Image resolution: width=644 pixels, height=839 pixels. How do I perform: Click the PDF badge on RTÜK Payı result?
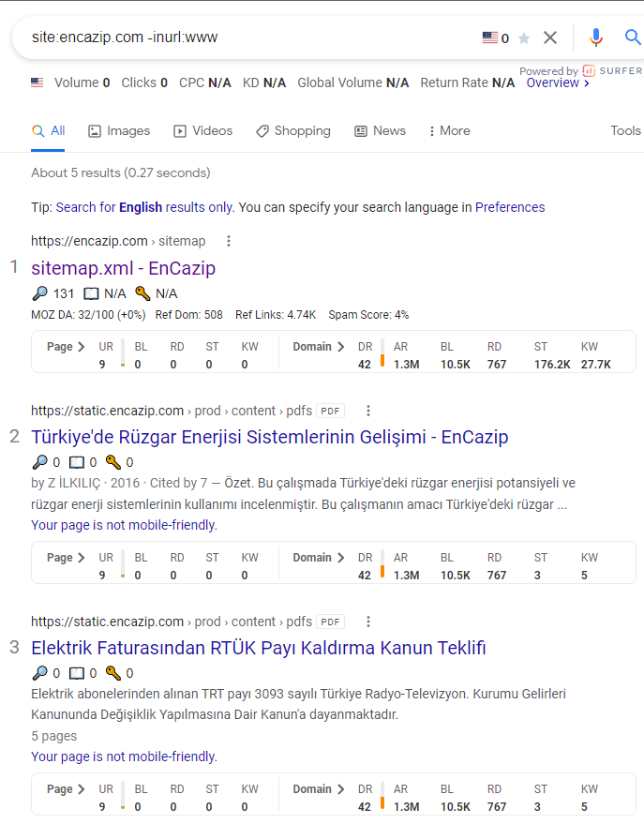click(330, 622)
